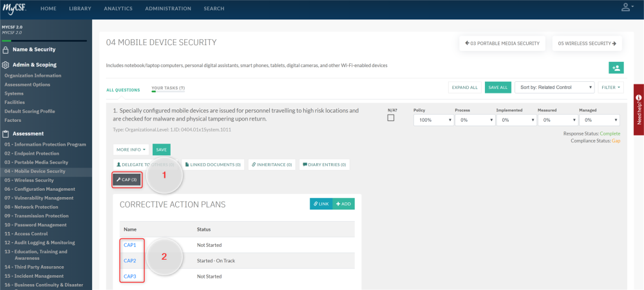Switch to YOUR TASKS (7) tab
Viewport: 644px width, 290px height.
(x=168, y=88)
